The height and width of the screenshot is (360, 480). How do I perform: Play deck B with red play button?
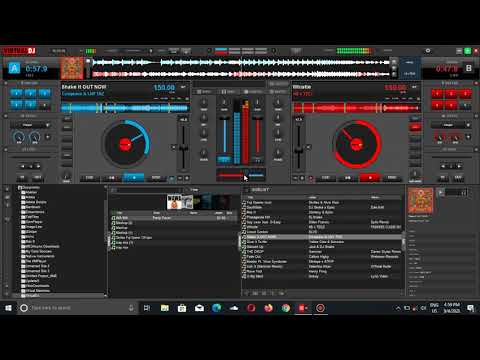(x=370, y=178)
